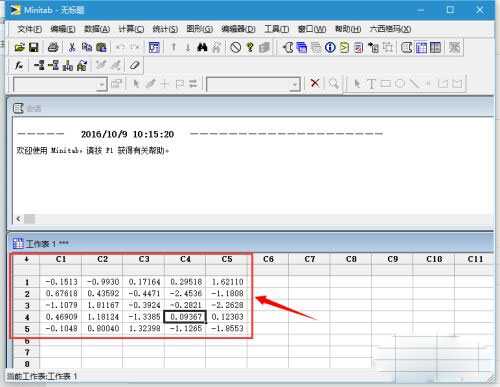500x387 pixels.
Task: Print the window using the printer icon
Action: [x=53, y=47]
